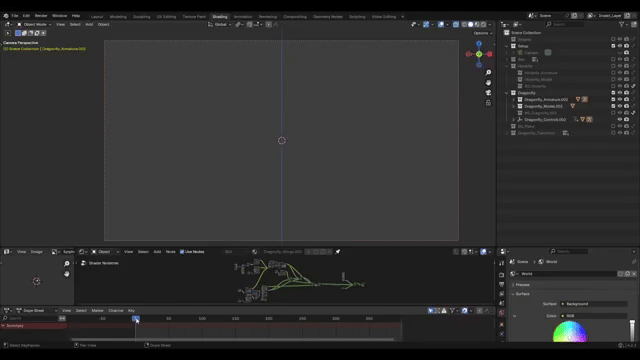Image resolution: width=640 pixels, height=360 pixels.
Task: Hide Dragonfly_Model.002 using its eye icon
Action: (x=620, y=106)
